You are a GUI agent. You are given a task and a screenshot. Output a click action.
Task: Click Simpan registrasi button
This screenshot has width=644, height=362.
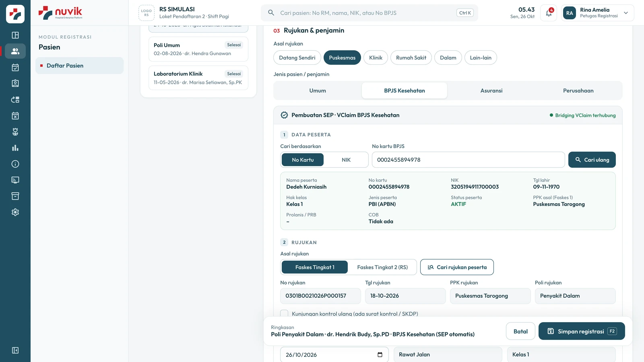pos(582,331)
